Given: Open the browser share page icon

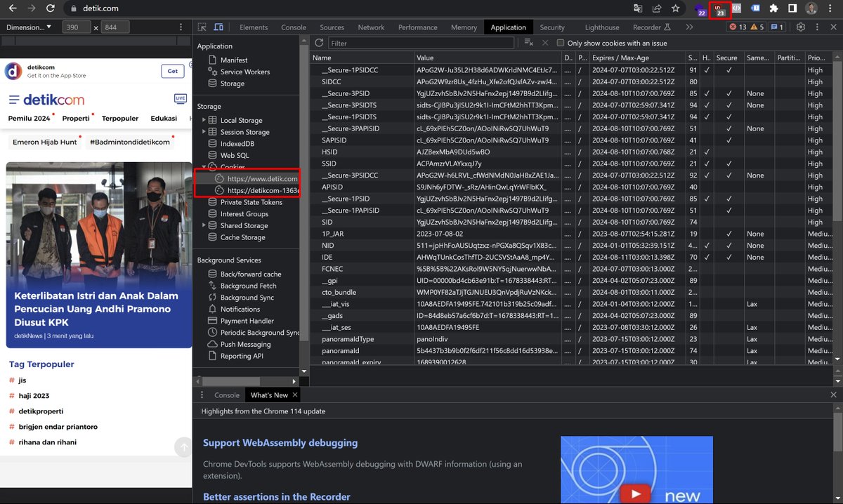Looking at the screenshot, I should 657,9.
